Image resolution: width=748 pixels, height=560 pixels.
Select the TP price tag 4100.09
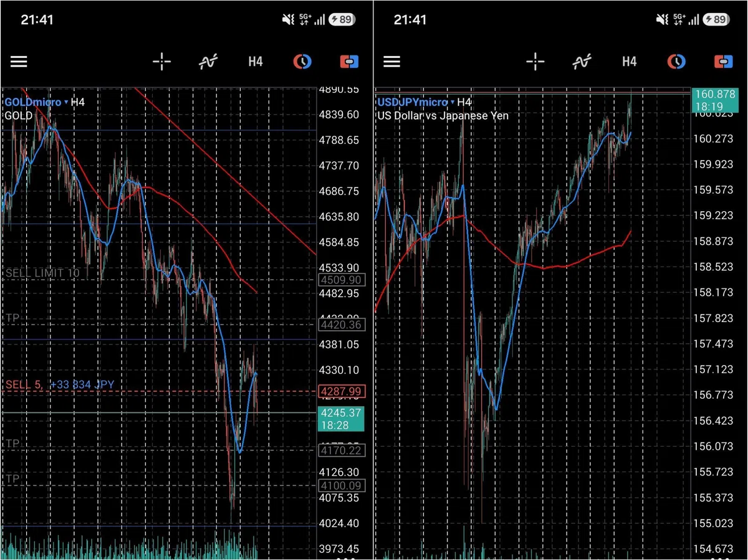pyautogui.click(x=342, y=486)
